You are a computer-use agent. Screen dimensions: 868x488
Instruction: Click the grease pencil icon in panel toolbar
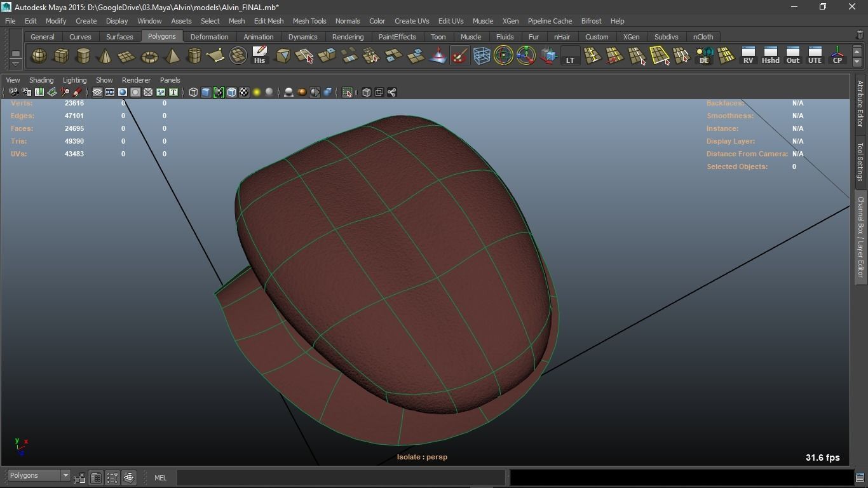[78, 92]
